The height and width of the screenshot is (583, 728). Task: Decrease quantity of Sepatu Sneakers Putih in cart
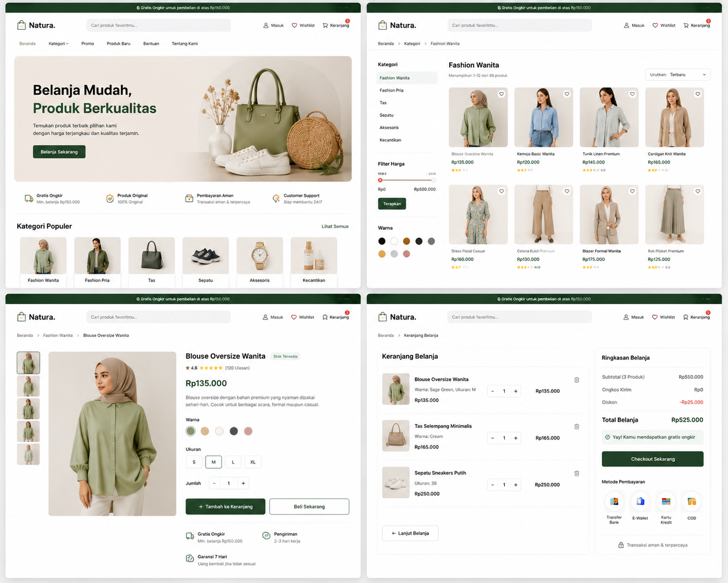pyautogui.click(x=493, y=485)
